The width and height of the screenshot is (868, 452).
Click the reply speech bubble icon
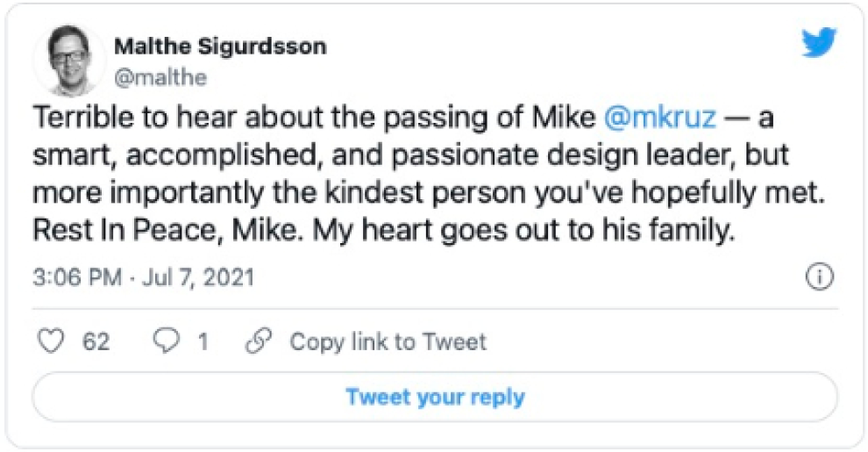click(x=166, y=341)
